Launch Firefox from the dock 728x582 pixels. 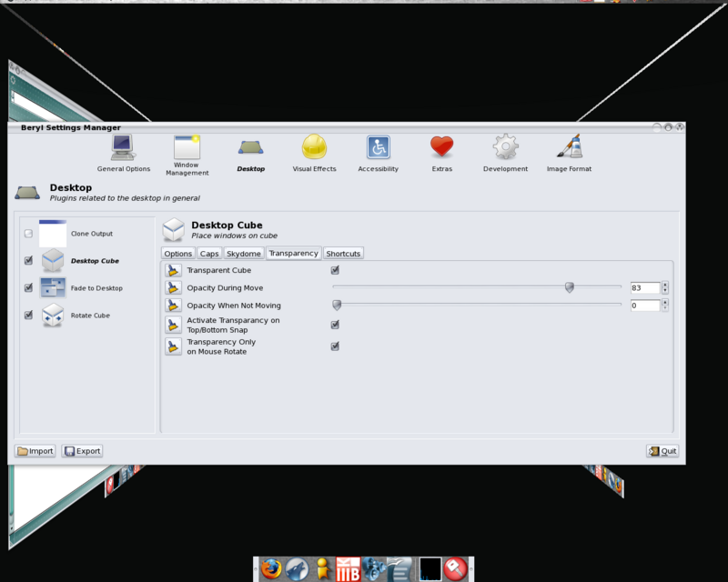271,568
